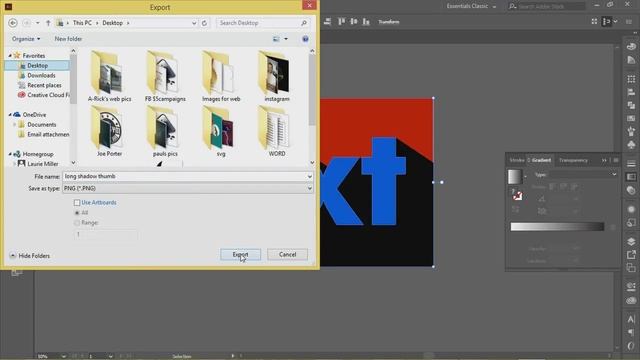The image size is (640, 360).
Task: Open the Organize dropdown menu
Action: point(26,39)
